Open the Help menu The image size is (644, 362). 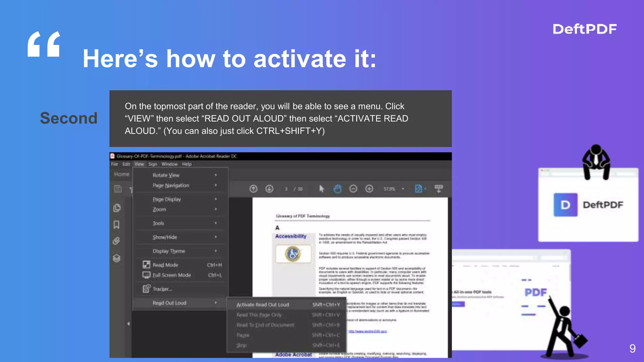(x=187, y=164)
